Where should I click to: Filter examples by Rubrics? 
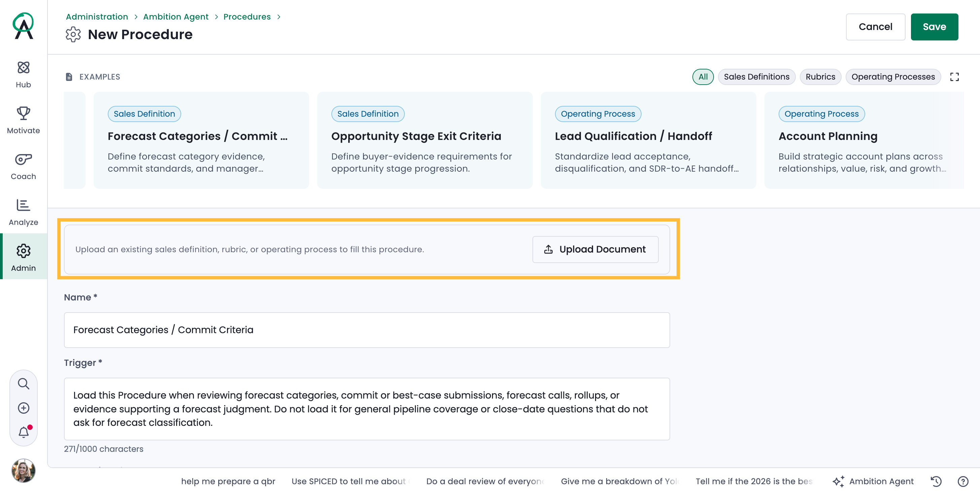(820, 77)
